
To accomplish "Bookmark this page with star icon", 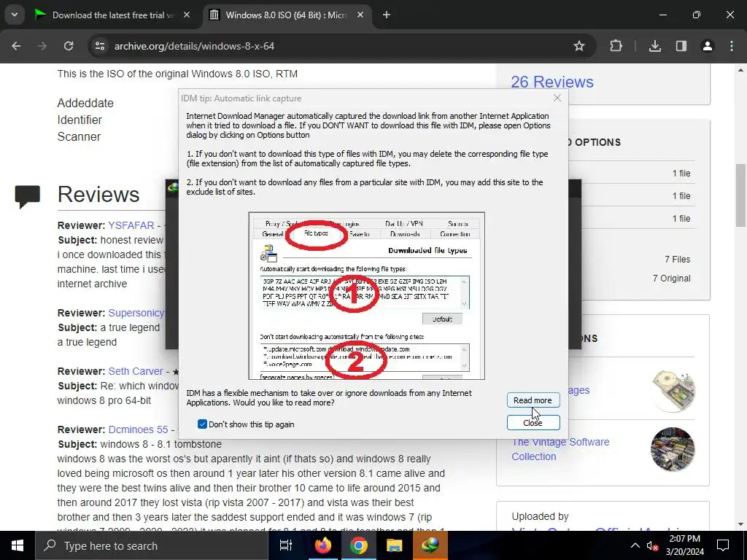I will click(578, 46).
